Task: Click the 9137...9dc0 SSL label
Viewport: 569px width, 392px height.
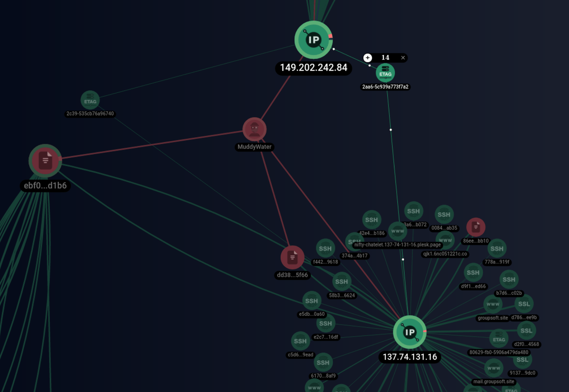Action: coord(522,373)
